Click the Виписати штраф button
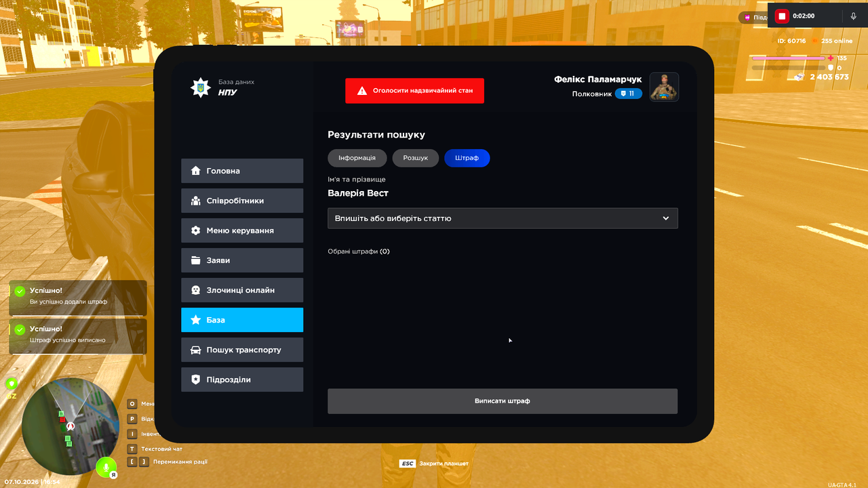Screen dimensions: 868x488 502,401
